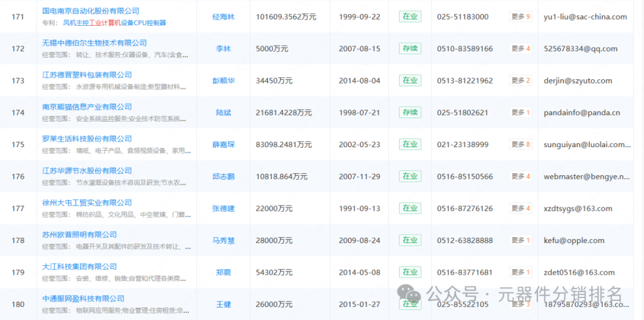Screen dimensions: 644x320
Task: Click legal representative 陆斌
Action: 224,113
